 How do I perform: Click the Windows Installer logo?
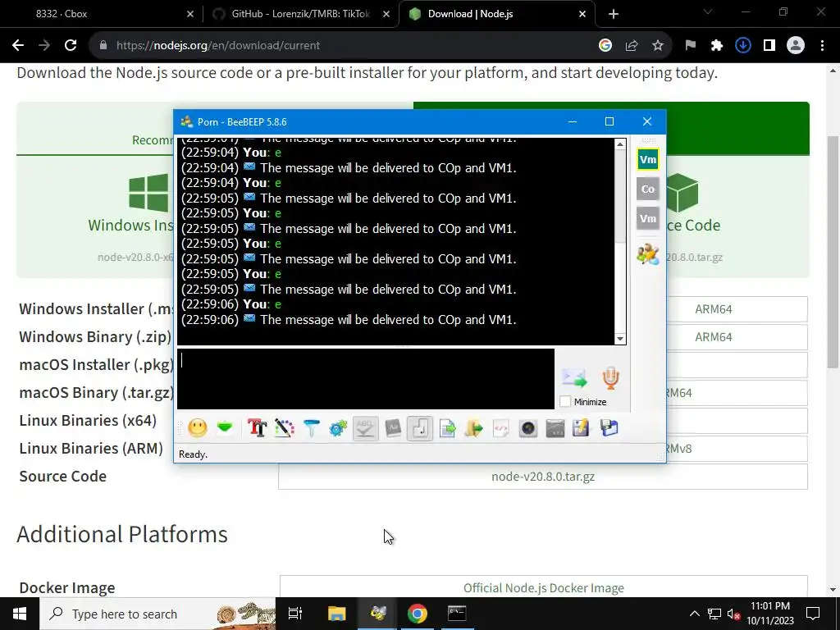coord(148,192)
